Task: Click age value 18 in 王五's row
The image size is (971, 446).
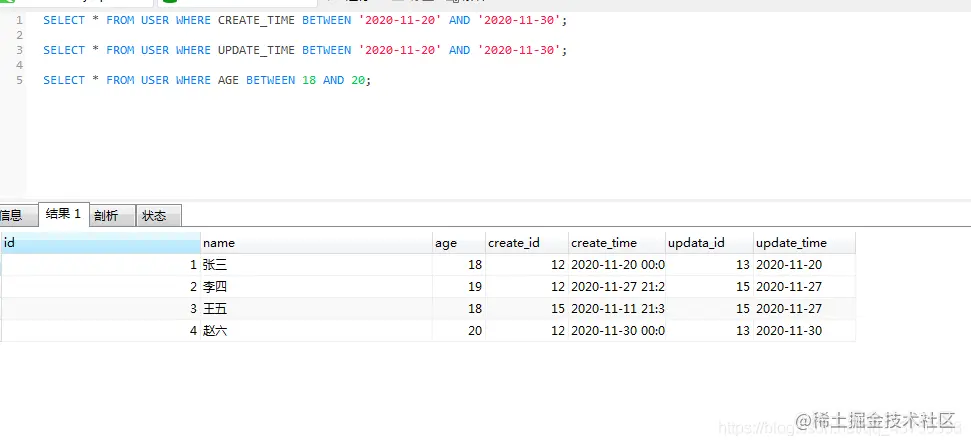Action: [459, 308]
